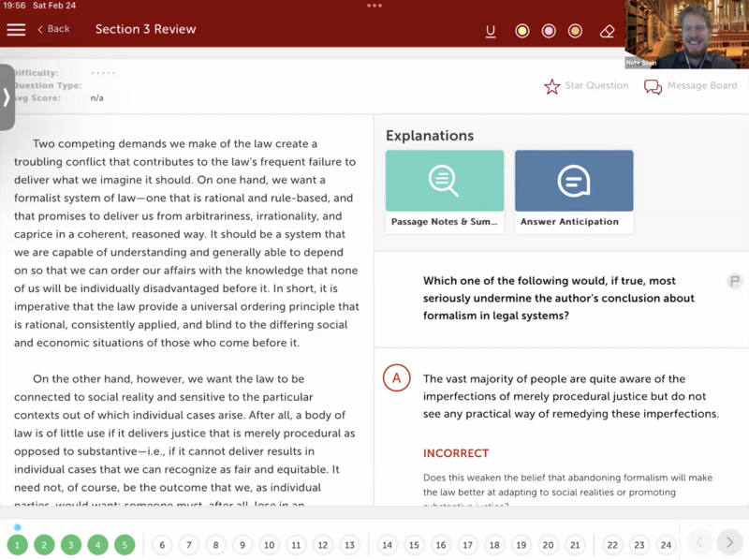Choose the yellow highlighter color

pos(522,31)
